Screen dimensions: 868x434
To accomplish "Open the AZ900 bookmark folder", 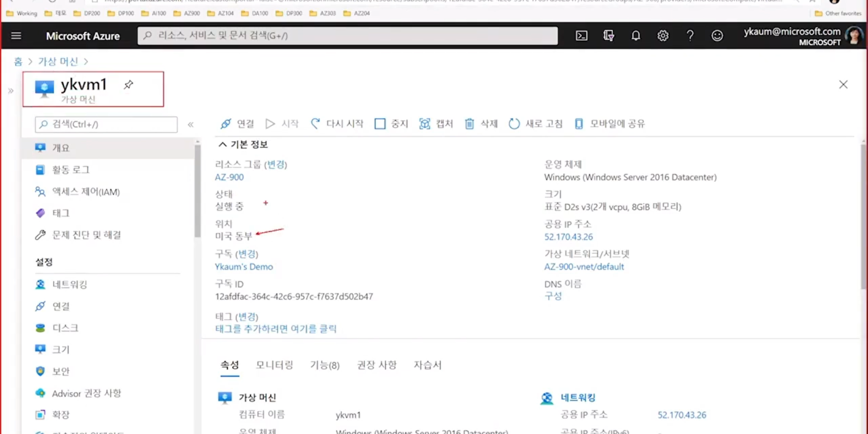I will tap(187, 13).
